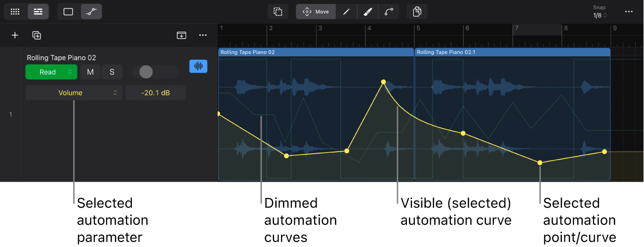644x247 pixels.
Task: Select the automation Curve tool
Action: point(389,11)
